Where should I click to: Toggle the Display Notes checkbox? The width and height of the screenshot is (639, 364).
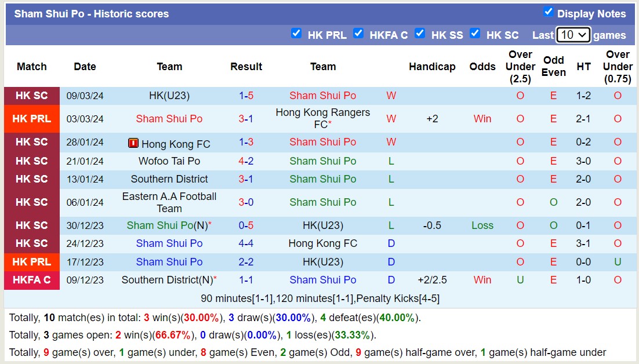[548, 12]
